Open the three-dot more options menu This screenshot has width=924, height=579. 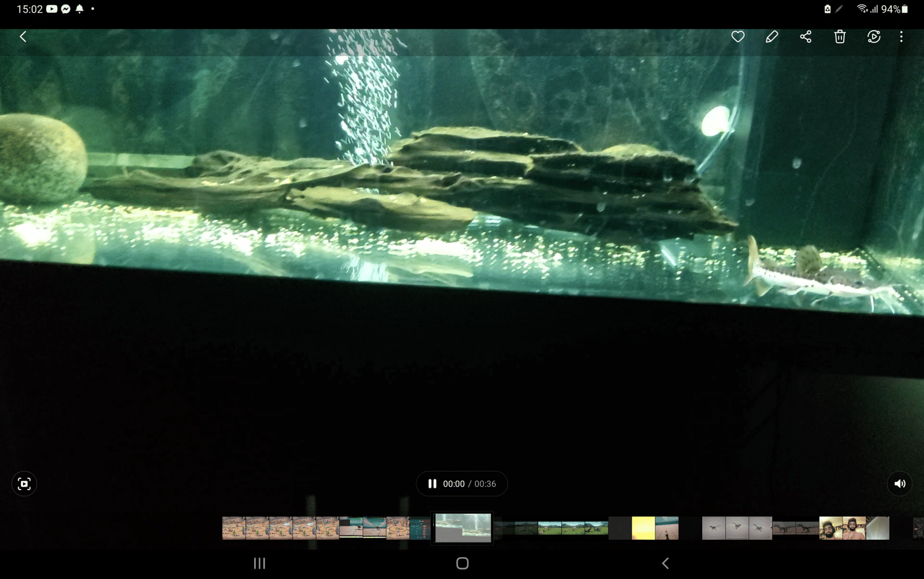(901, 37)
